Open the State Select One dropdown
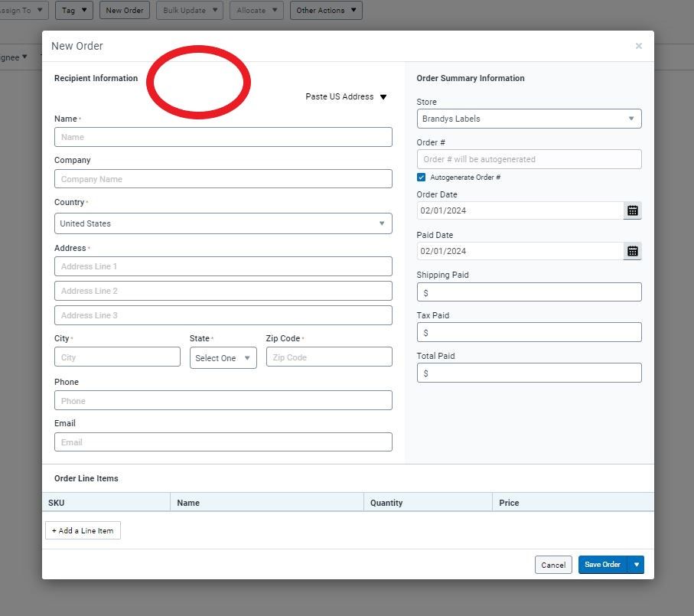 (223, 357)
